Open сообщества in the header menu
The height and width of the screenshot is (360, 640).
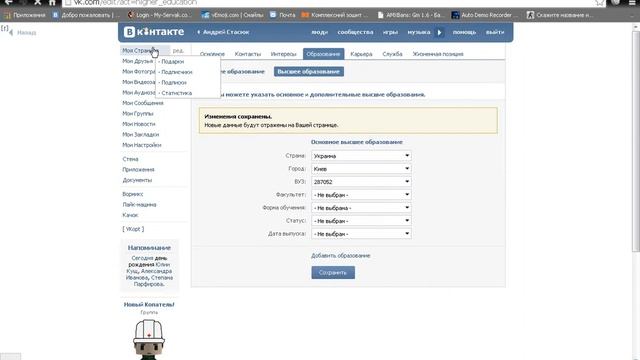355,32
